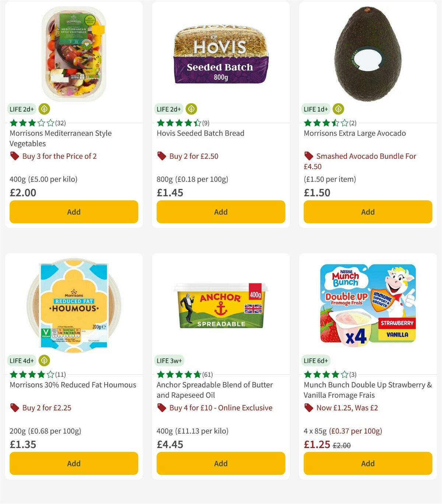Screen dimensions: 442x504
Task: Click the leaf icon next to LIFE 1d+ badge
Action: click(x=338, y=109)
